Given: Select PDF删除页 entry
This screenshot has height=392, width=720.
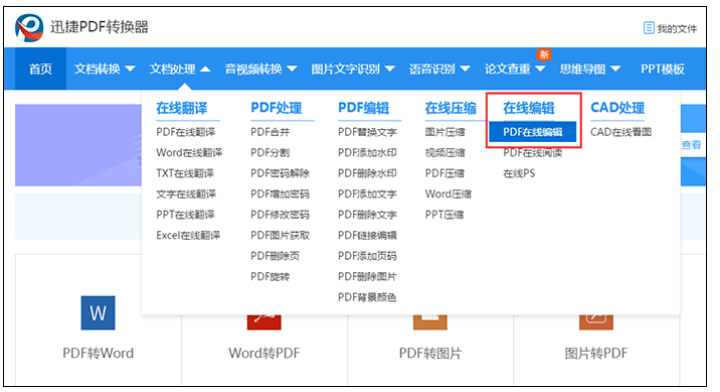Looking at the screenshot, I should tap(275, 256).
